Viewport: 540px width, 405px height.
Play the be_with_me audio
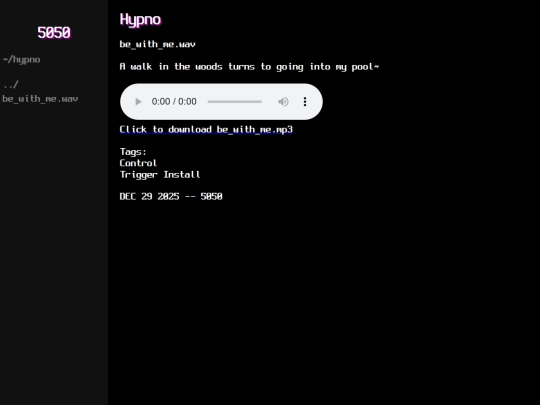[x=138, y=102]
